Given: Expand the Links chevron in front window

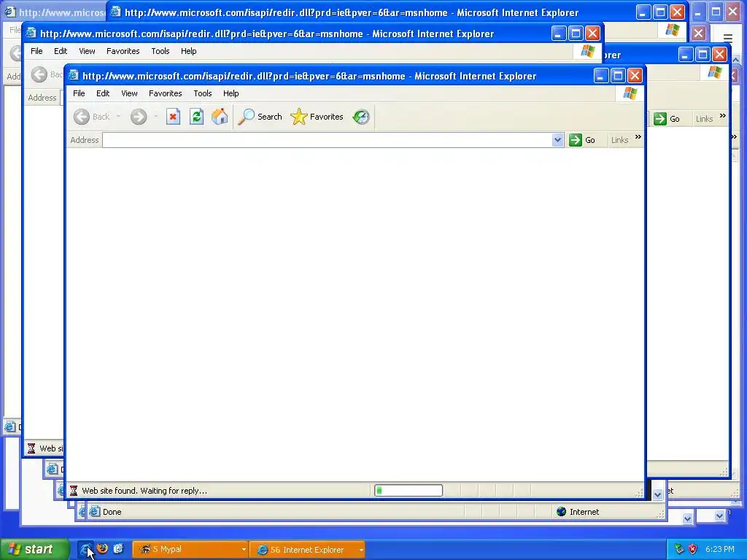Looking at the screenshot, I should tap(638, 137).
